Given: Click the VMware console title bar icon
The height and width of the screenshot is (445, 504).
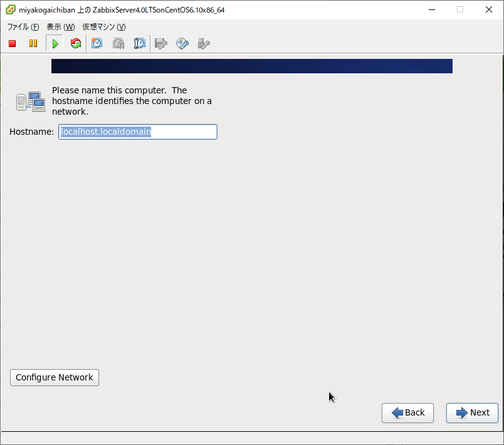Looking at the screenshot, I should 10,9.
